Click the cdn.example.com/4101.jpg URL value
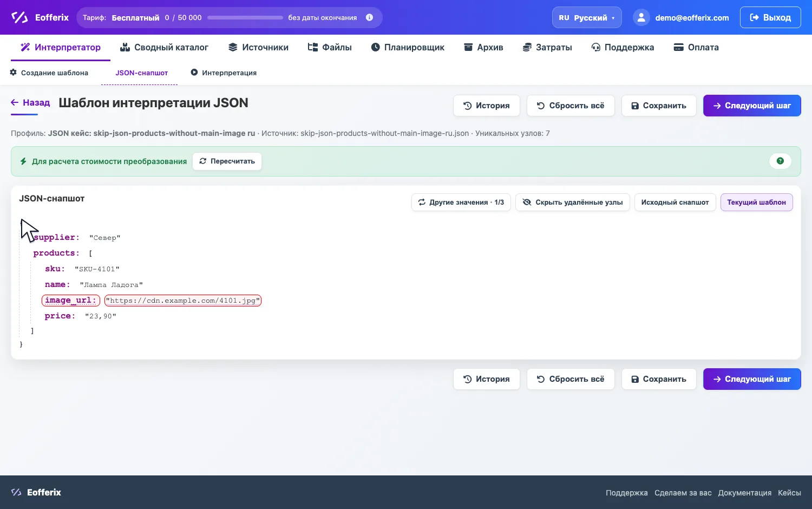 click(x=183, y=301)
